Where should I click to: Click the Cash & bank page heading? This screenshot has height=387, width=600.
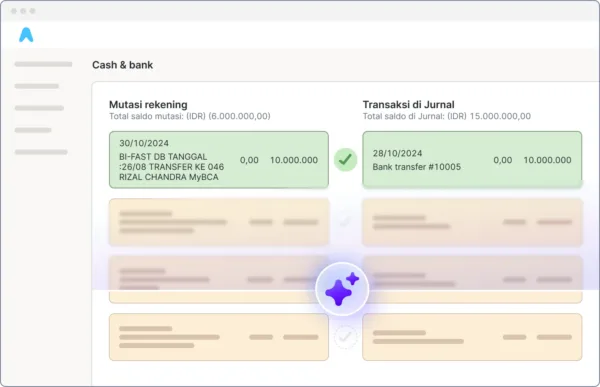coord(122,65)
